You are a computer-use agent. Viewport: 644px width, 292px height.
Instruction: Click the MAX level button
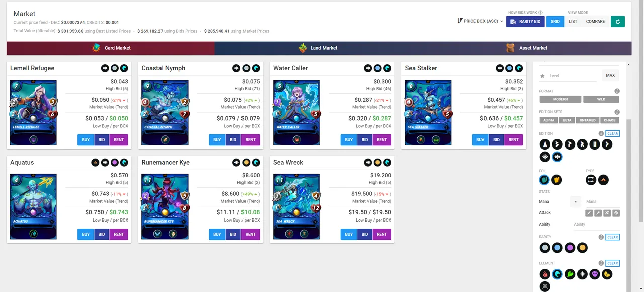[610, 75]
